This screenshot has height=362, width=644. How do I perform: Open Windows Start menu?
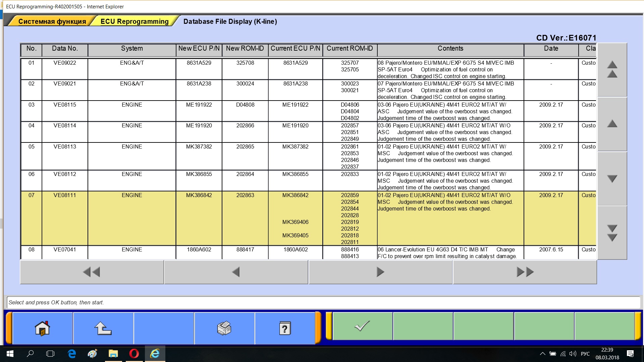pyautogui.click(x=10, y=354)
